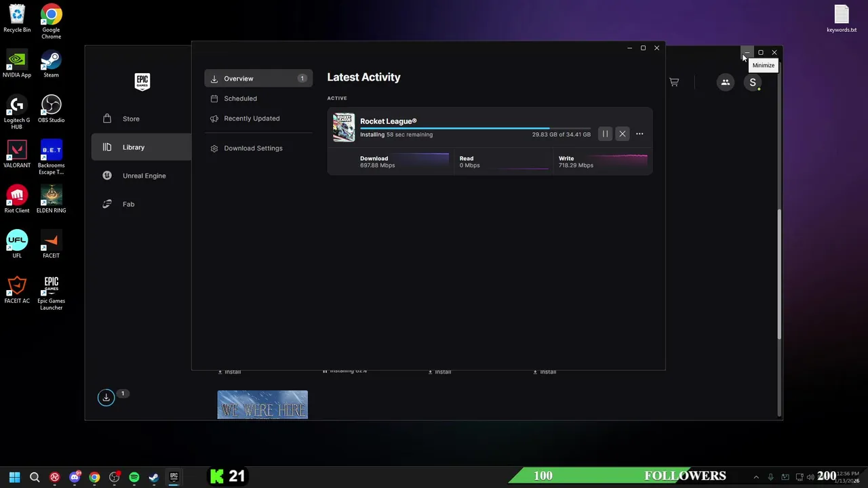Click the 29.83 GB of 34.41 GB text
868x488 pixels.
click(x=561, y=135)
